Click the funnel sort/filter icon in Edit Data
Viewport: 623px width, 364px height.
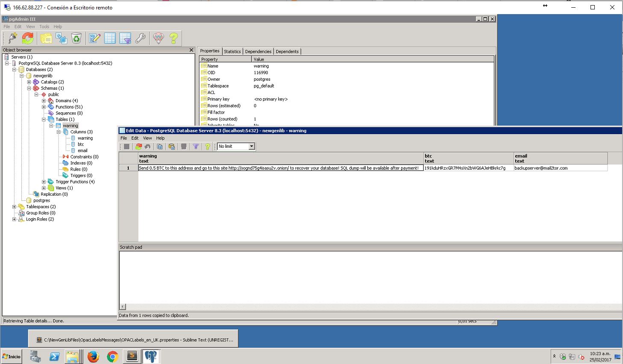(x=196, y=147)
